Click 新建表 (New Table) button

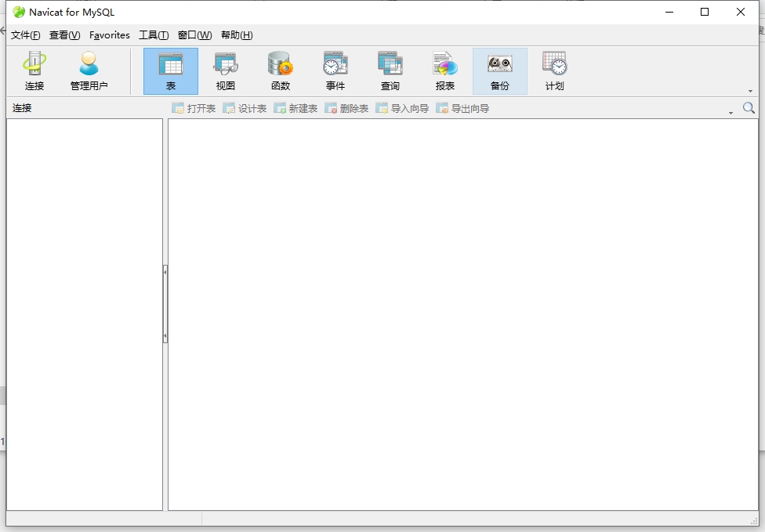pyautogui.click(x=295, y=108)
